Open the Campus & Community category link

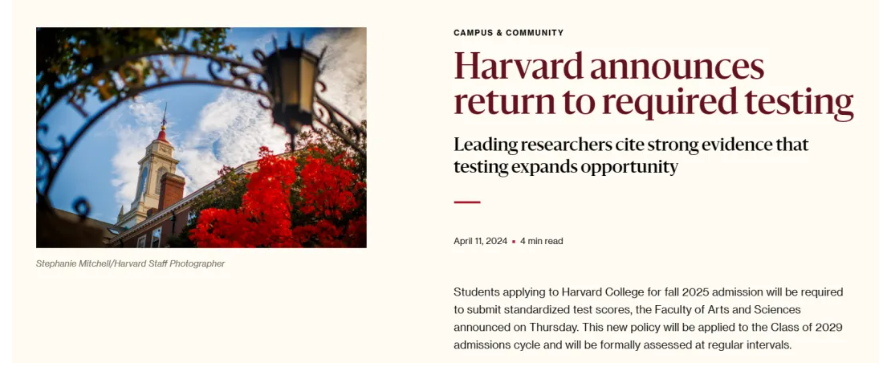(508, 33)
